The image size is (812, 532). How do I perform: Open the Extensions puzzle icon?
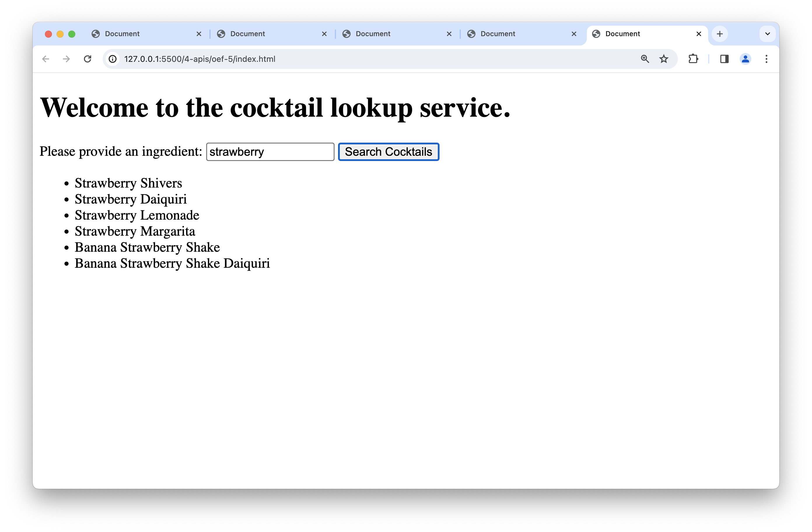coord(693,59)
